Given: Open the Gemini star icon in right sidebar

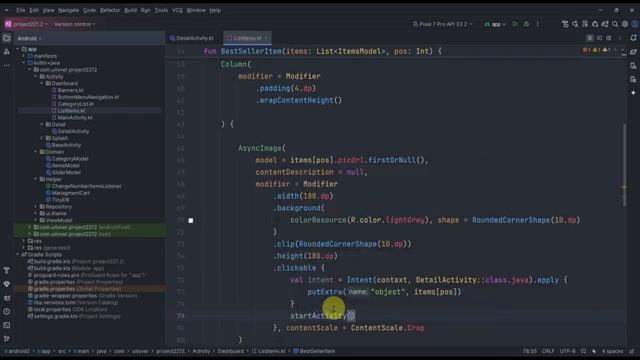Looking at the screenshot, I should [x=633, y=93].
